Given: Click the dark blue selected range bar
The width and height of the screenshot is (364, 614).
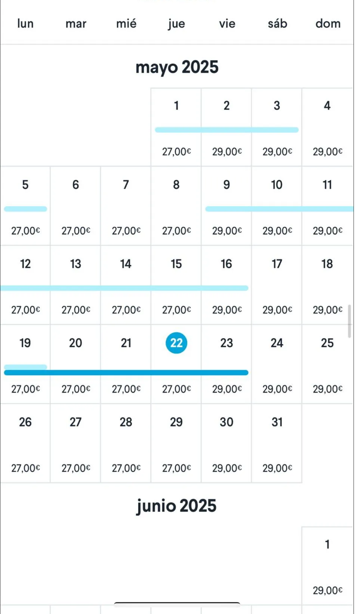Looking at the screenshot, I should click(x=126, y=373).
